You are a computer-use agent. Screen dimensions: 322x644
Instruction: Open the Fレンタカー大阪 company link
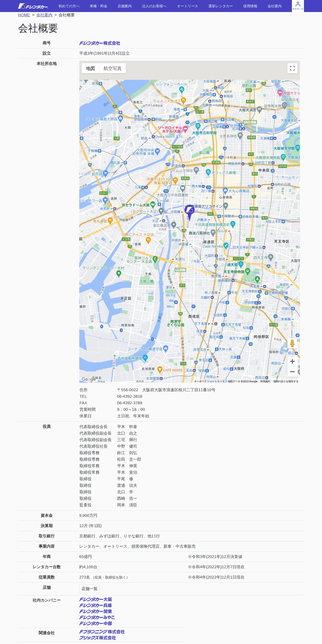click(96, 599)
